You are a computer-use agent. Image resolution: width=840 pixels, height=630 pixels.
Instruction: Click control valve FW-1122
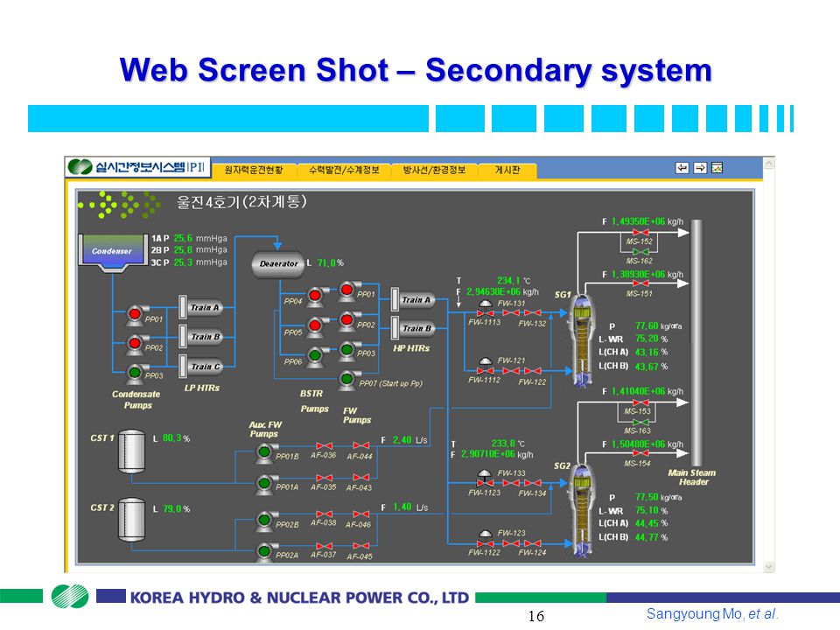(486, 539)
